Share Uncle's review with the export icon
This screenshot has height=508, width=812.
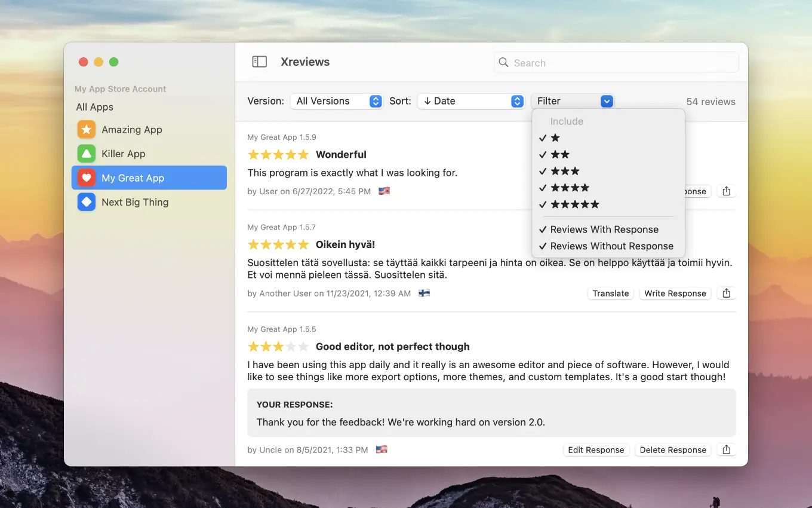pos(726,449)
